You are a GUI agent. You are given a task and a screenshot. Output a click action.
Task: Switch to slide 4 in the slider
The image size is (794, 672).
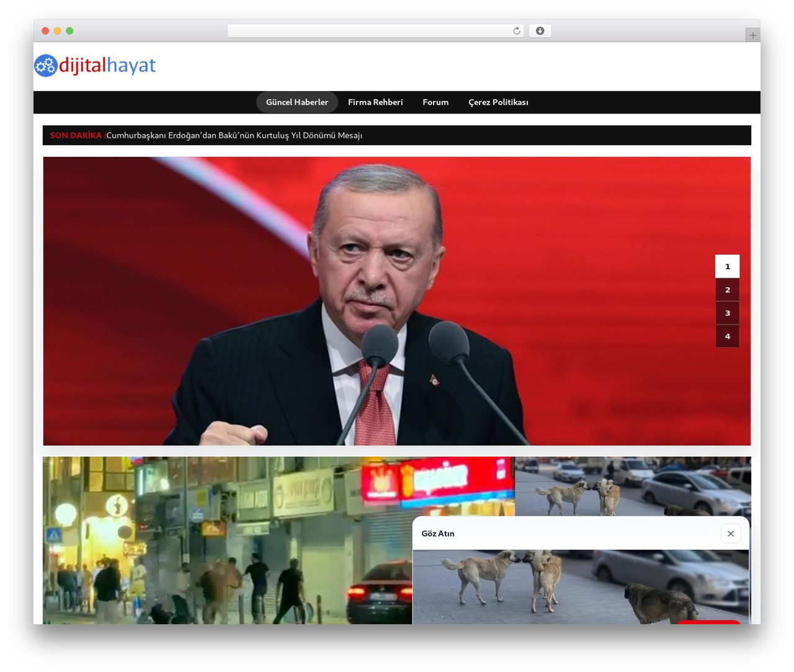(728, 336)
